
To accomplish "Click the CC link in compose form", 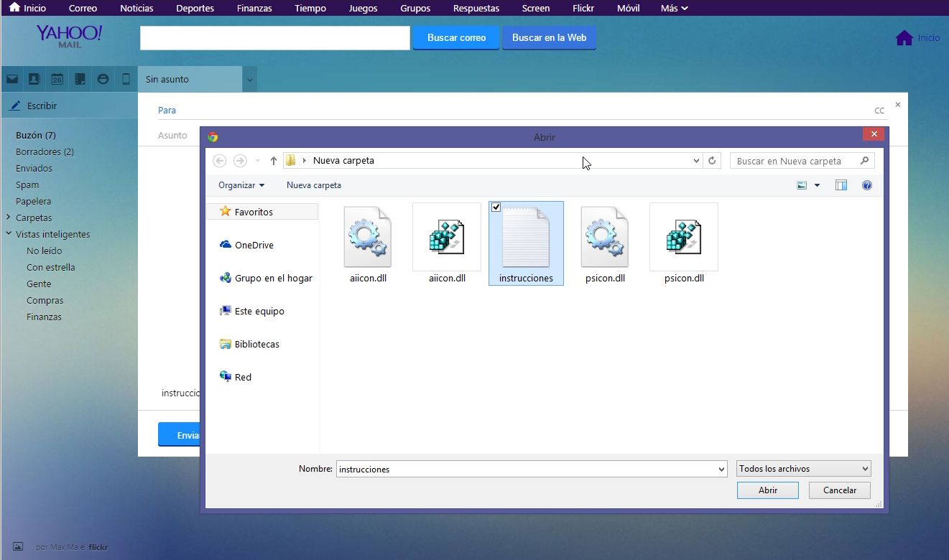I will pyautogui.click(x=879, y=111).
